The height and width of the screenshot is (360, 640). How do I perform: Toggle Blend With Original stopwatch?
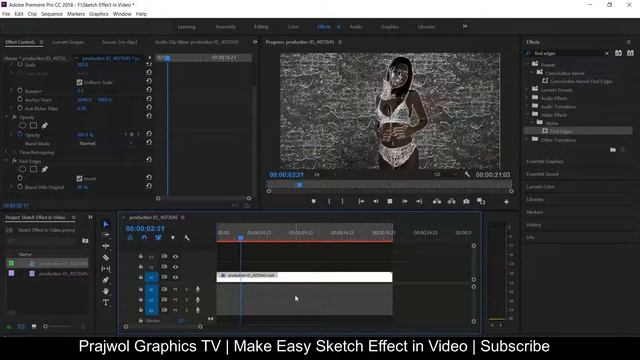(20, 187)
